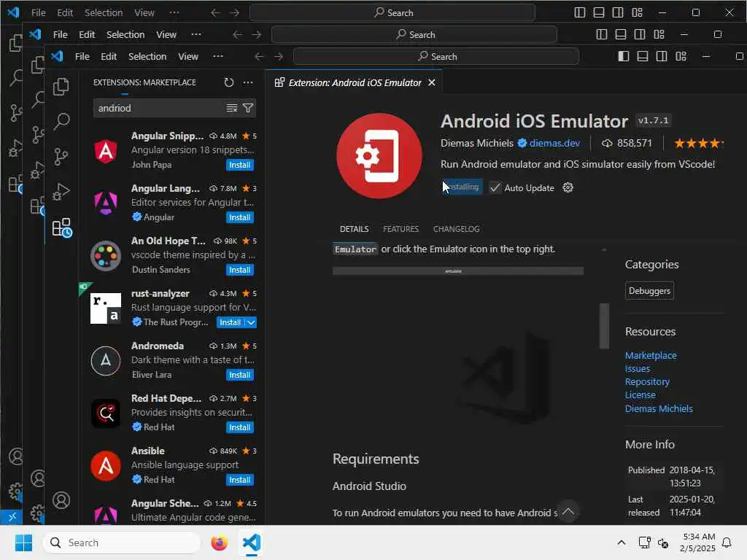Screen dimensions: 747x560
Task: Open the Diemas Michiels resource link
Action: pos(659,408)
